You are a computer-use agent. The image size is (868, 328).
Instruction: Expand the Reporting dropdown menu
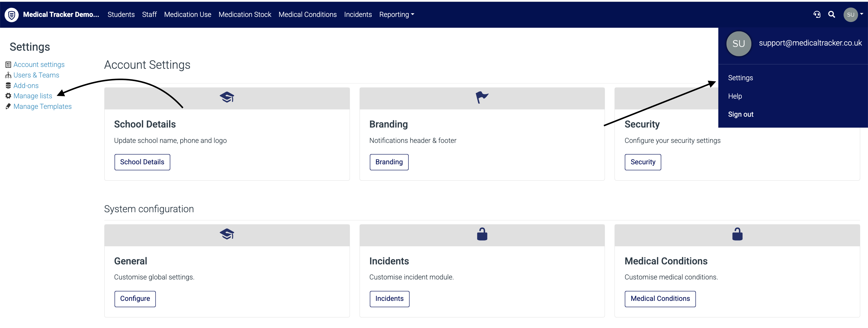tap(397, 14)
